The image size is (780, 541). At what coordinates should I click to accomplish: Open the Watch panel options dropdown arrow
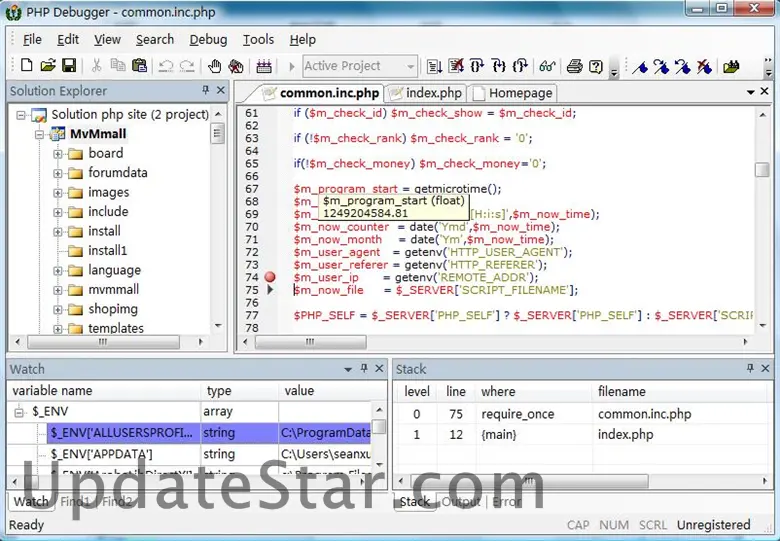[x=348, y=369]
